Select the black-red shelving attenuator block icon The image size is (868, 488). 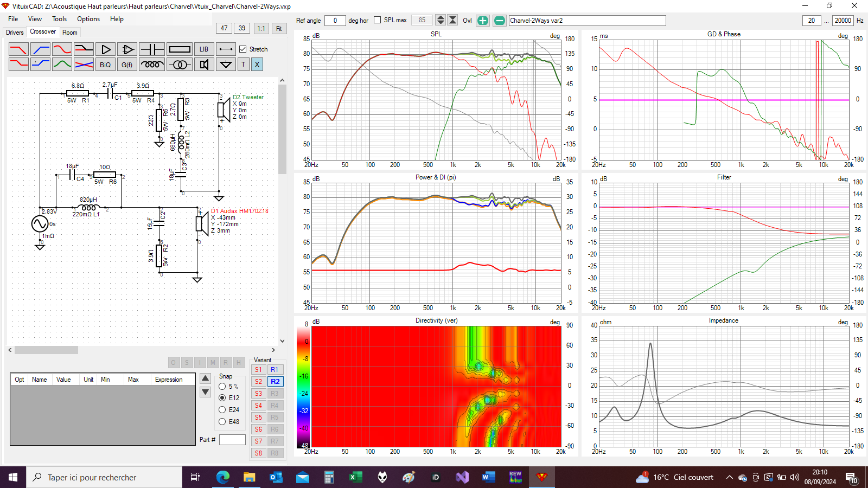(x=84, y=49)
